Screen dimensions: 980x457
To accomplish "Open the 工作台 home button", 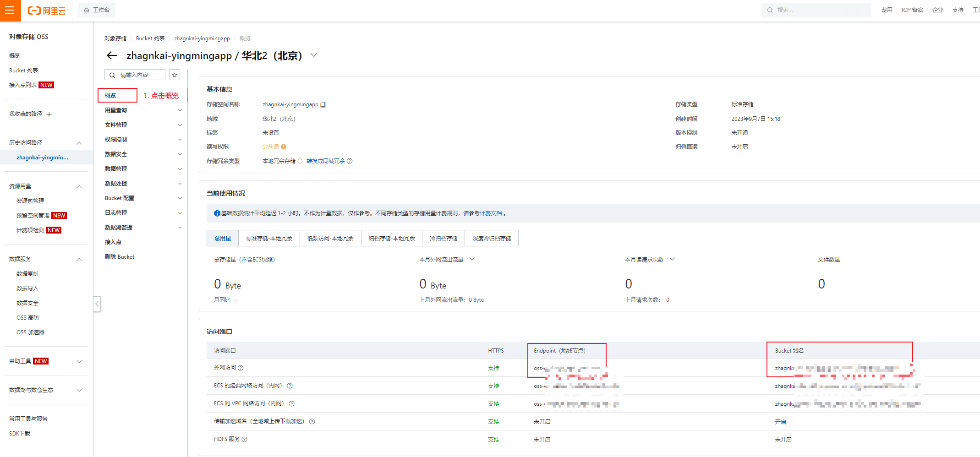I will [97, 10].
